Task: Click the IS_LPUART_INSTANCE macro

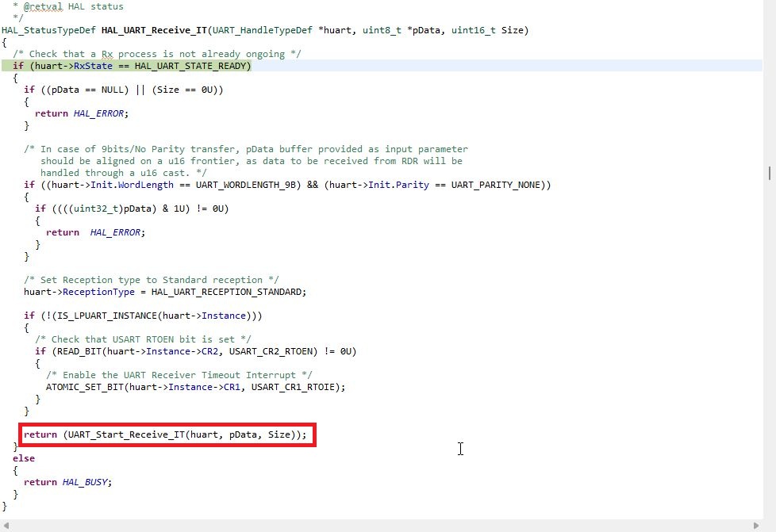Action: pos(107,316)
